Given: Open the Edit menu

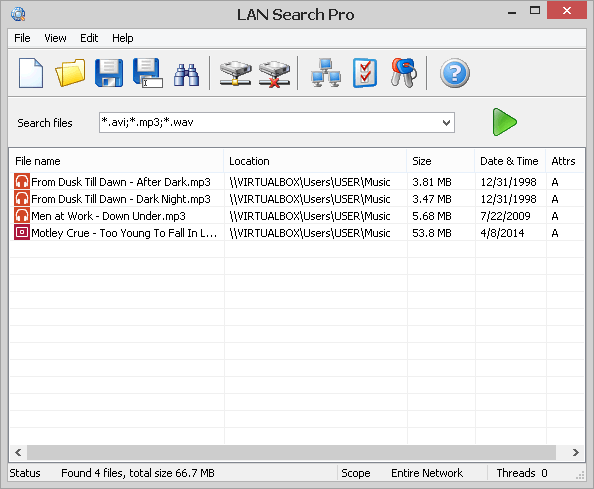Looking at the screenshot, I should click(89, 38).
